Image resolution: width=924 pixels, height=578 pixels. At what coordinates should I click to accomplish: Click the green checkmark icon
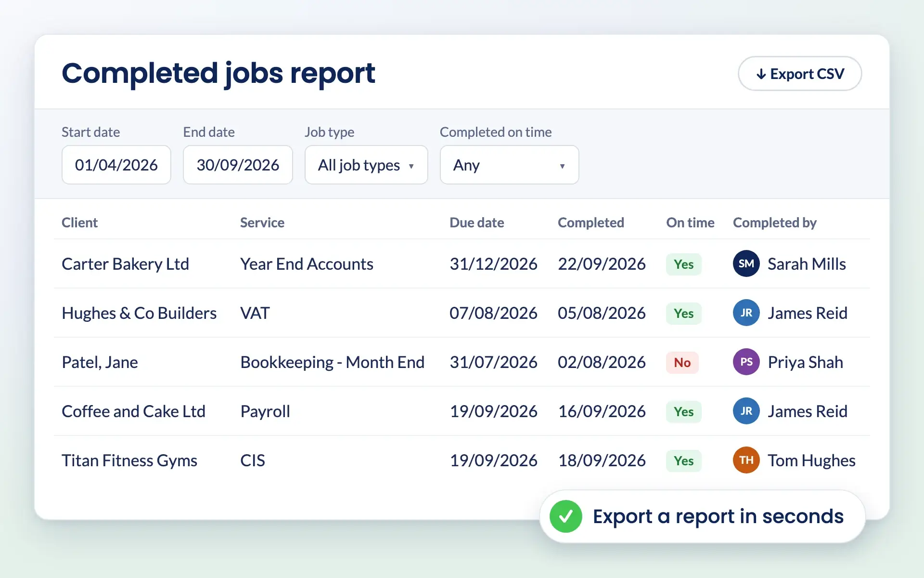pos(566,516)
